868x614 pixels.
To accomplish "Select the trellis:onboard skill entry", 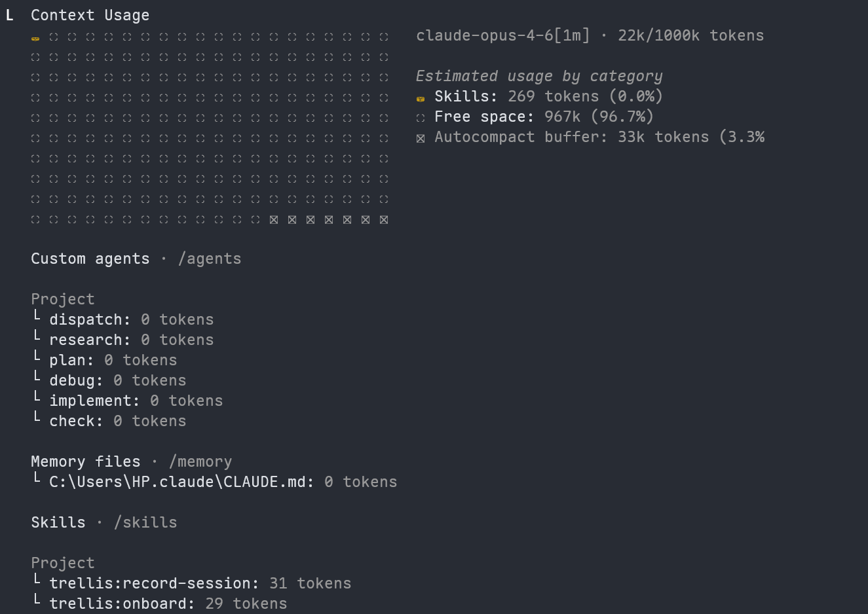I will 168,604.
